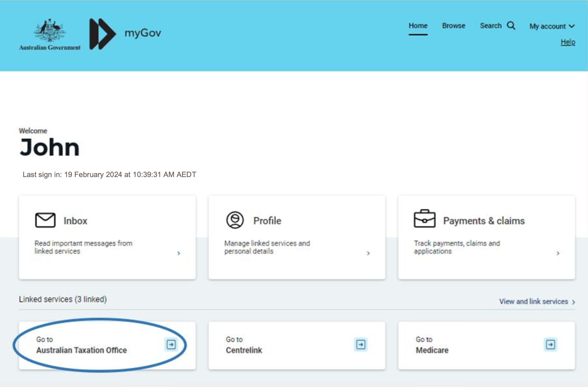Open the Help link

pyautogui.click(x=568, y=42)
